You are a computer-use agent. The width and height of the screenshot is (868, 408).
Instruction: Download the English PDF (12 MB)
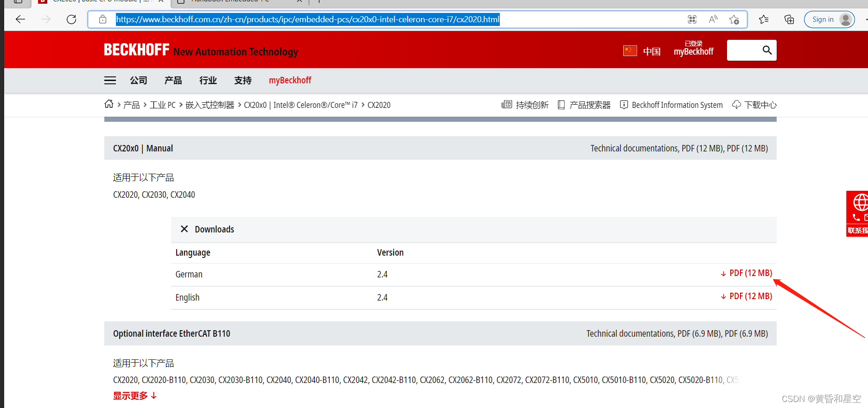click(x=747, y=296)
